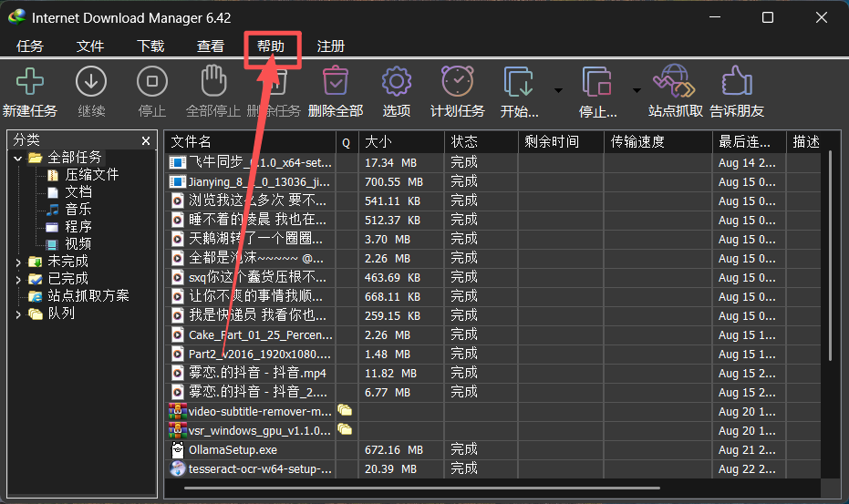Open the 文件 menu
The image size is (849, 504).
click(90, 46)
